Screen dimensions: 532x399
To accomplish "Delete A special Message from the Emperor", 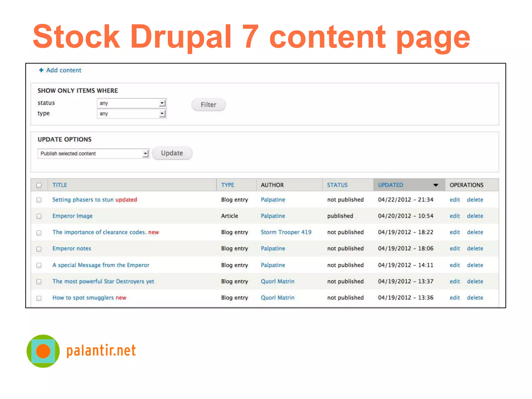I will pyautogui.click(x=475, y=265).
